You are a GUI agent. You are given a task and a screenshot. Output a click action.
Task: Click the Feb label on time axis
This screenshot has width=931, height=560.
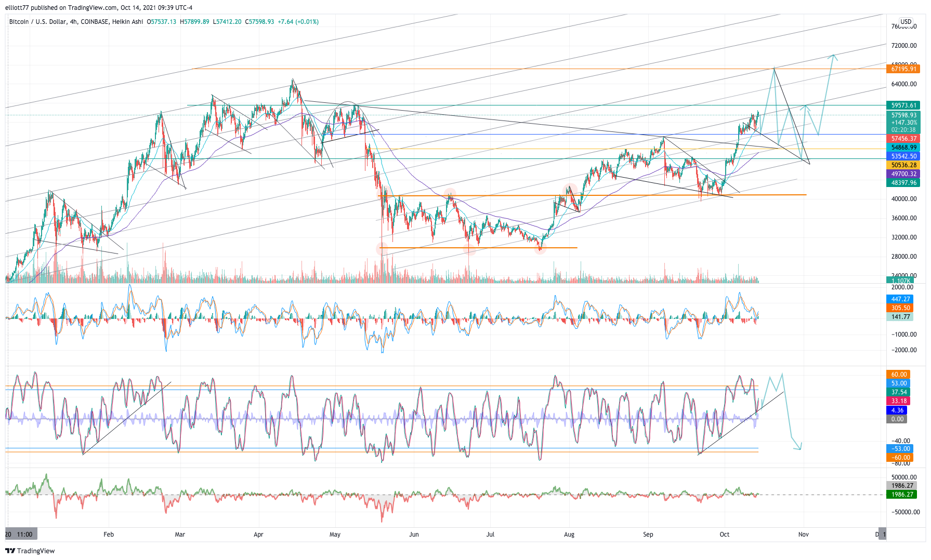click(x=109, y=535)
